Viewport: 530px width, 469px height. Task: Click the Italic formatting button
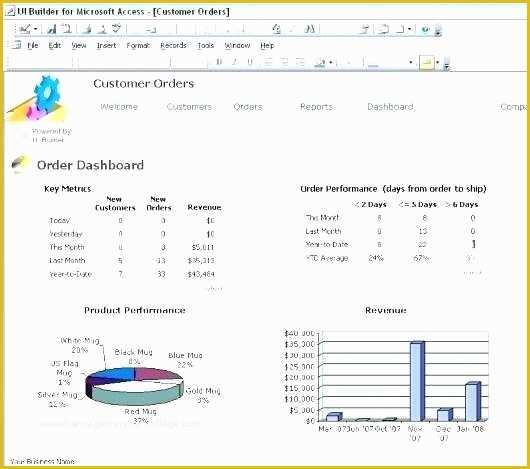234,62
